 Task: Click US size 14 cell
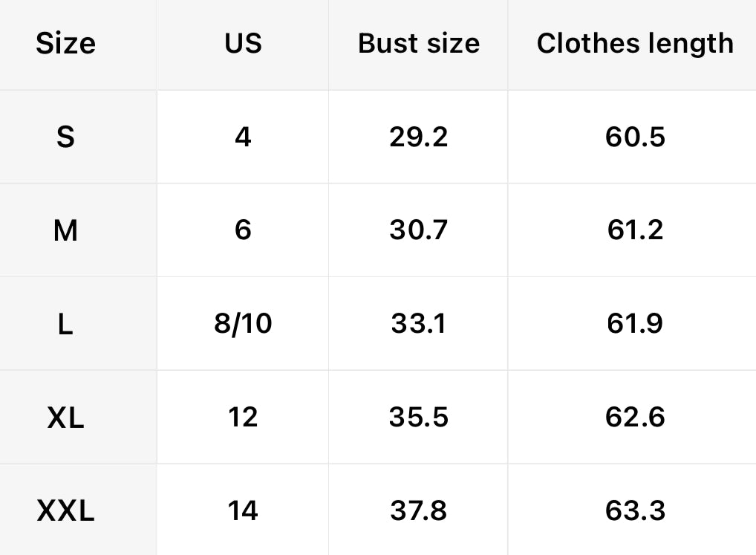click(243, 511)
